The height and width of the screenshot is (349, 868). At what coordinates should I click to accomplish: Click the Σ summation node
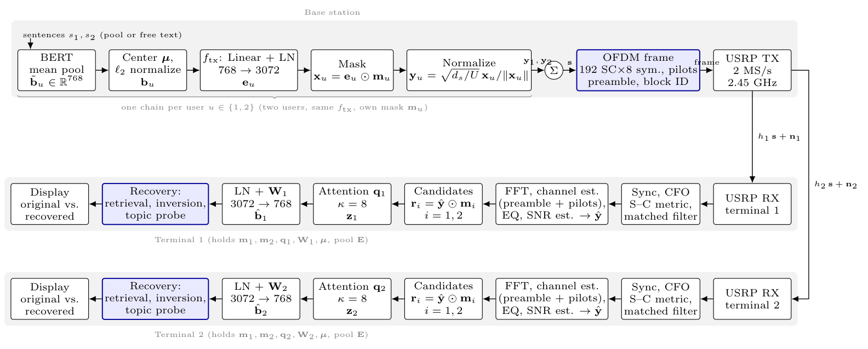click(554, 70)
